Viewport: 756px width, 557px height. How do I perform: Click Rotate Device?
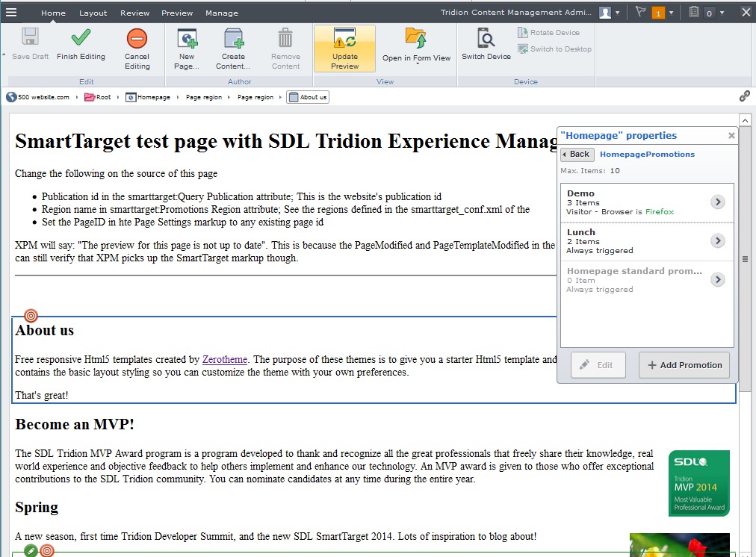(548, 32)
